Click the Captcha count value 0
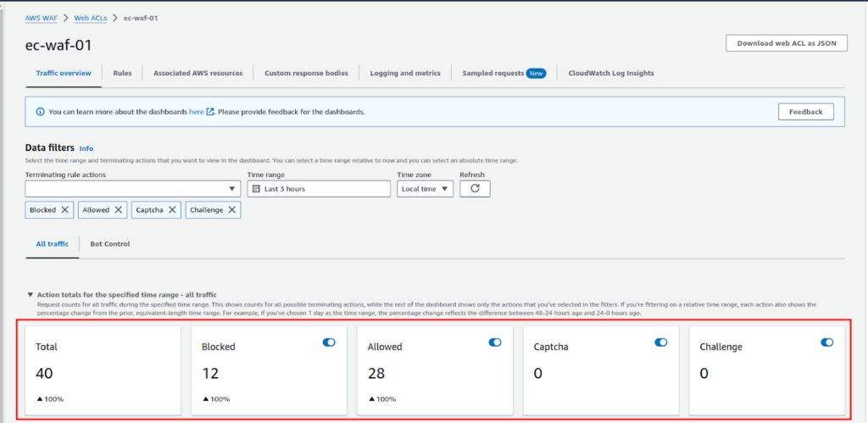This screenshot has height=423, width=868. (538, 374)
